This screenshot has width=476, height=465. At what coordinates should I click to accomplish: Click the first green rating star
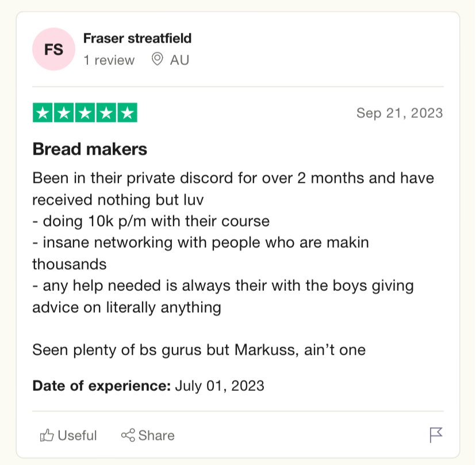click(43, 113)
